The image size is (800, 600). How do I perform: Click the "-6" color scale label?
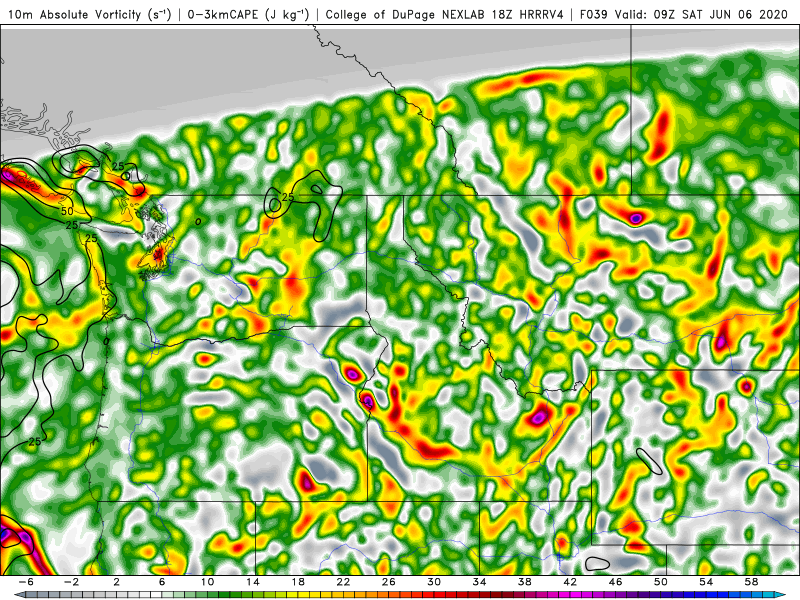pos(26,582)
